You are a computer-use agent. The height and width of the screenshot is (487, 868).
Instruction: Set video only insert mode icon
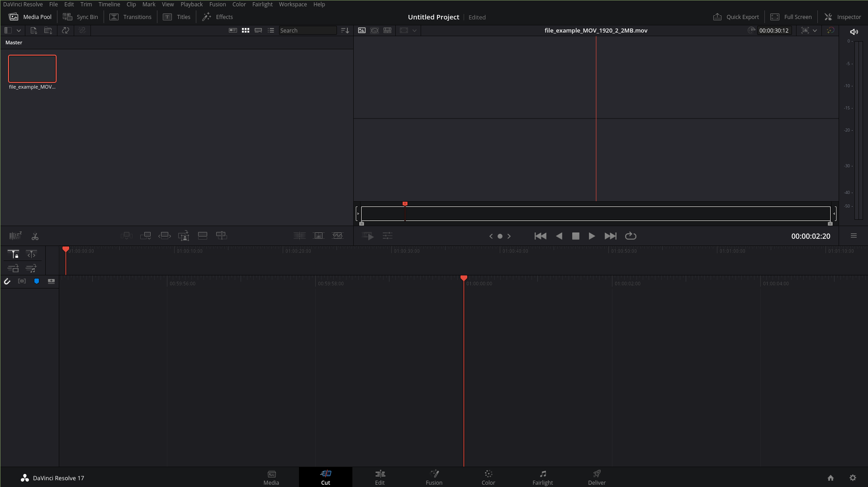[13, 269]
